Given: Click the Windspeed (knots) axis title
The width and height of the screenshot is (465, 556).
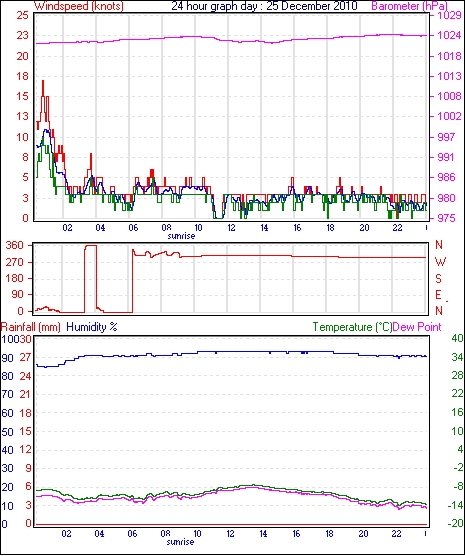Looking at the screenshot, I should (79, 6).
